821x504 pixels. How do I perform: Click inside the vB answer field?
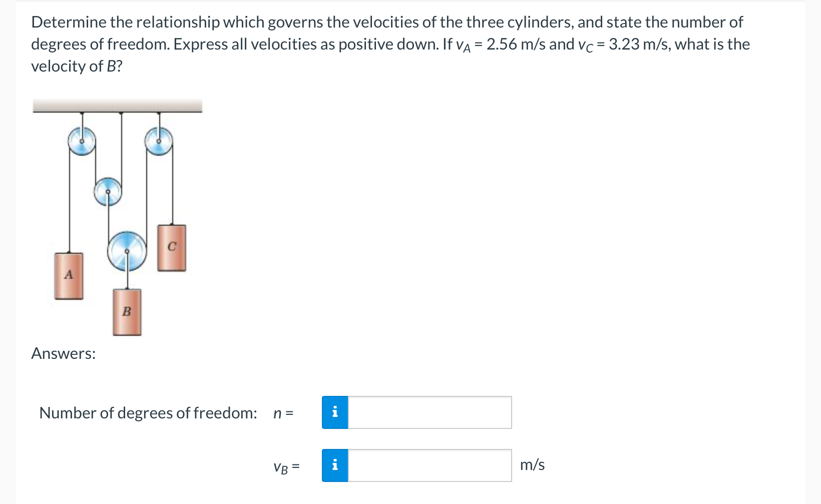point(430,465)
